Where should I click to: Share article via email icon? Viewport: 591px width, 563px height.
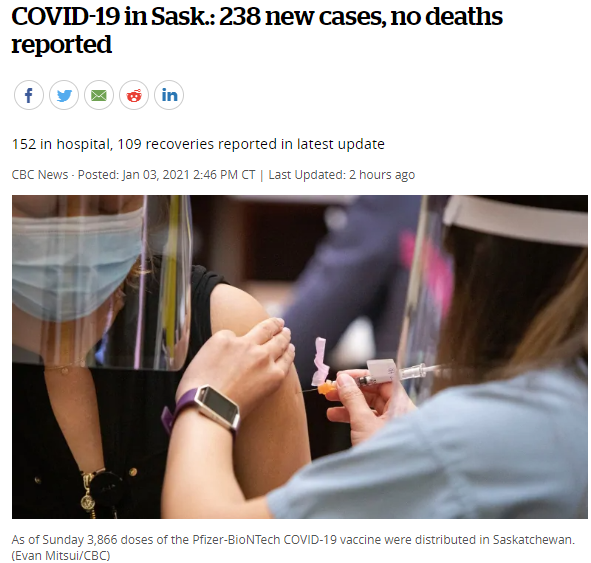tap(99, 95)
